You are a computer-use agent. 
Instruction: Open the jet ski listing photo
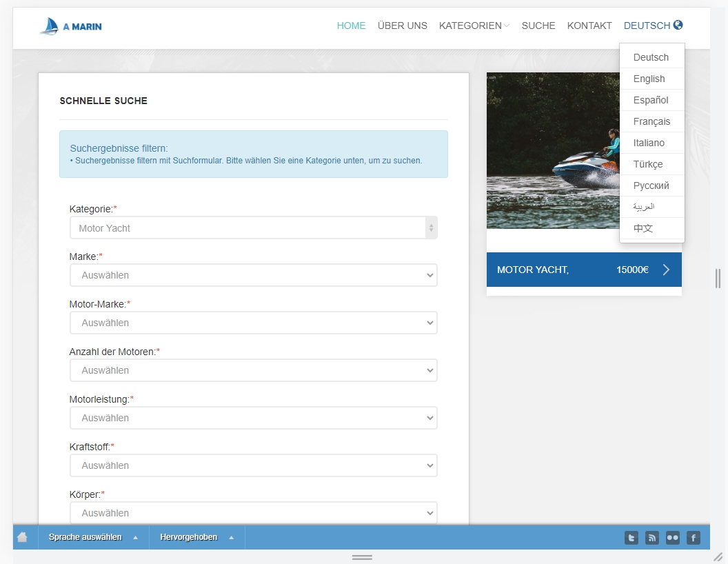pyautogui.click(x=553, y=150)
